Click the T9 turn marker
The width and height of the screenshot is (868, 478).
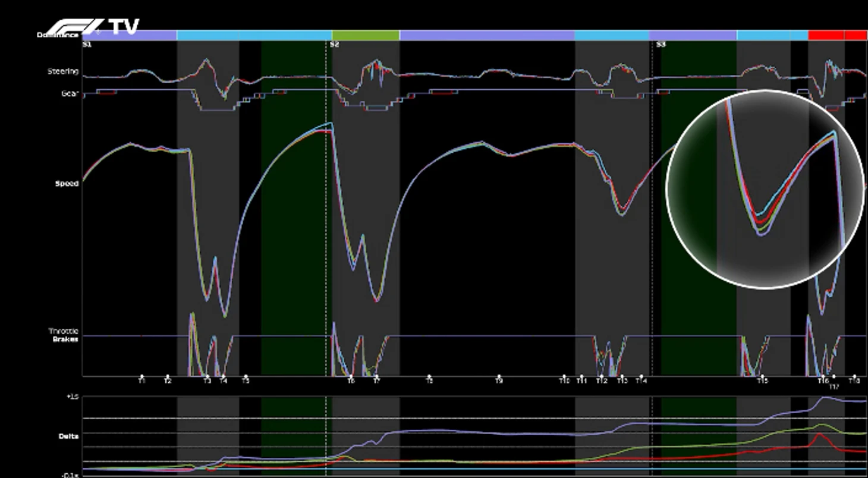[x=499, y=380]
